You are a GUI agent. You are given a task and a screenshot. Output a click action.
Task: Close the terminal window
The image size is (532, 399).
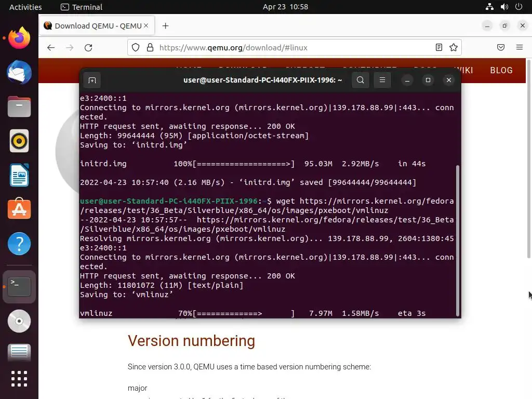tap(448, 80)
